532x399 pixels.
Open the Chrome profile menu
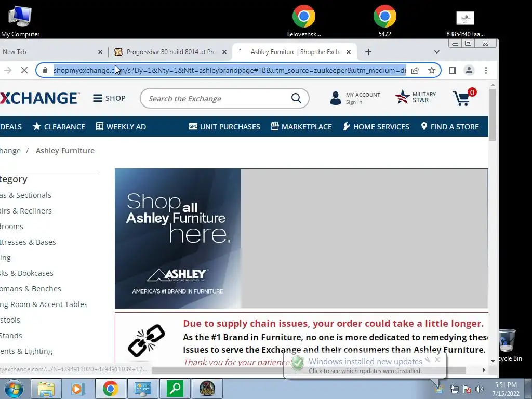[469, 70]
